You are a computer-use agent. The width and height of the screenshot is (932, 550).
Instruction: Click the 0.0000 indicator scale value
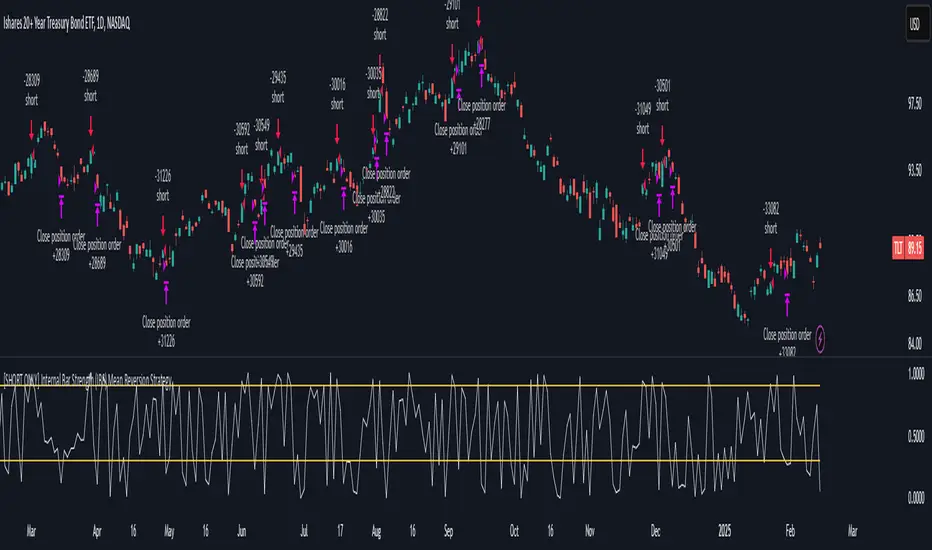(x=916, y=497)
